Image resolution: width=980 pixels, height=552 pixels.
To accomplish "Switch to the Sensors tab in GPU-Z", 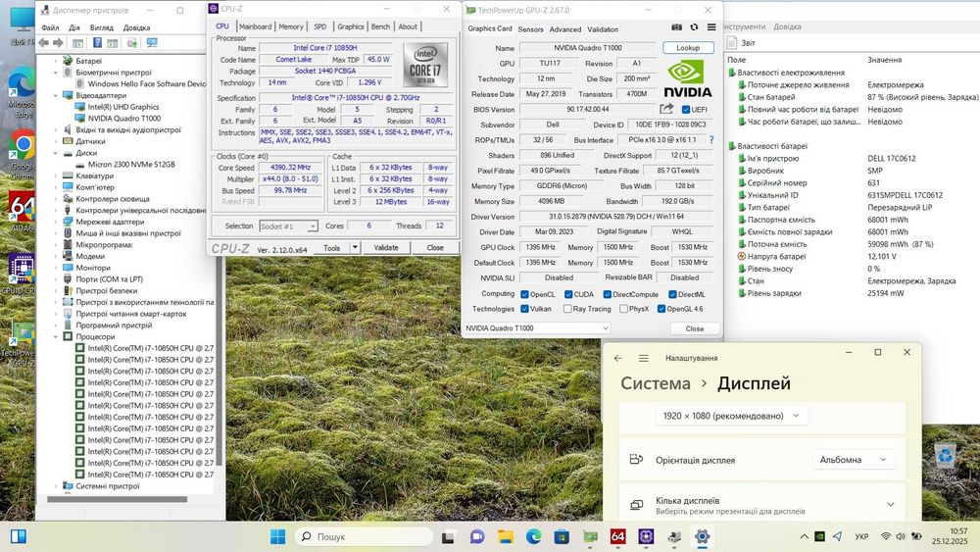I will (530, 29).
